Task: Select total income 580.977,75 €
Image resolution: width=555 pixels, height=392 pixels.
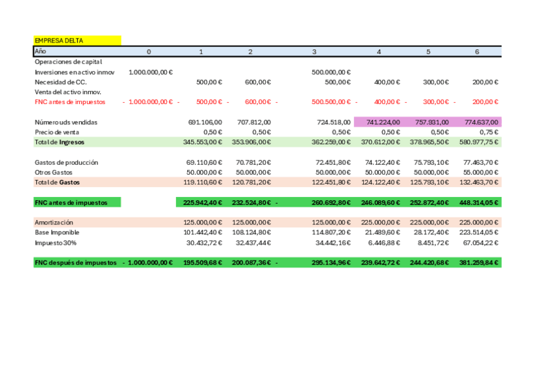Action: coord(478,142)
